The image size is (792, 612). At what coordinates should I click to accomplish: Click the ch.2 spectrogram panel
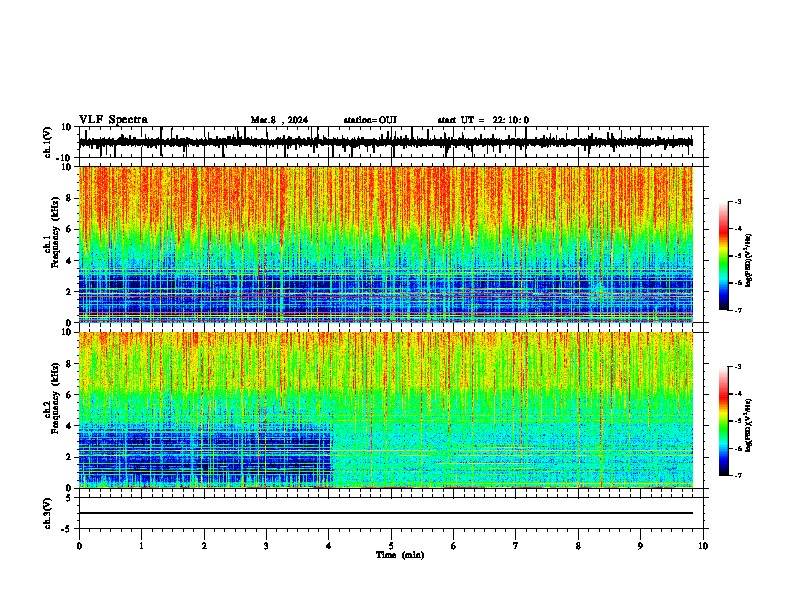(386, 410)
